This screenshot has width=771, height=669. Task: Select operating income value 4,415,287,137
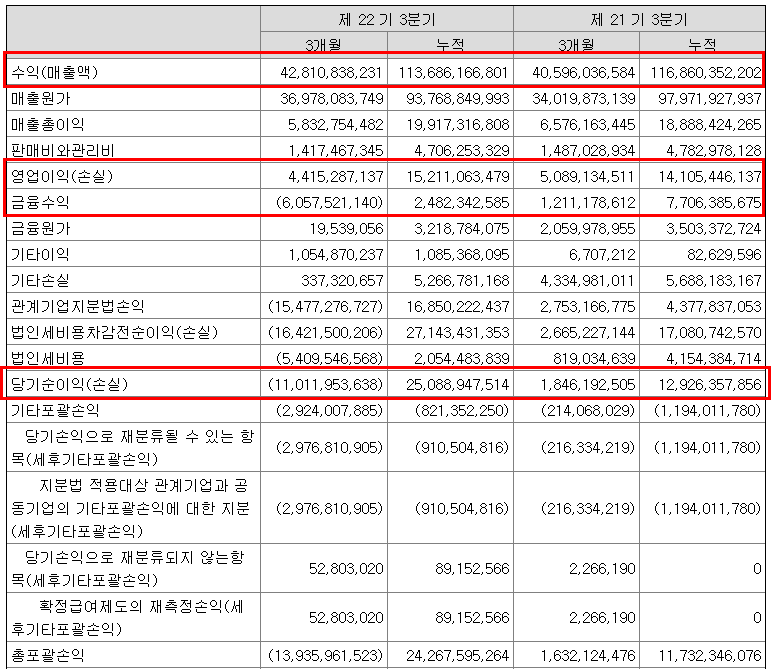pyautogui.click(x=335, y=176)
